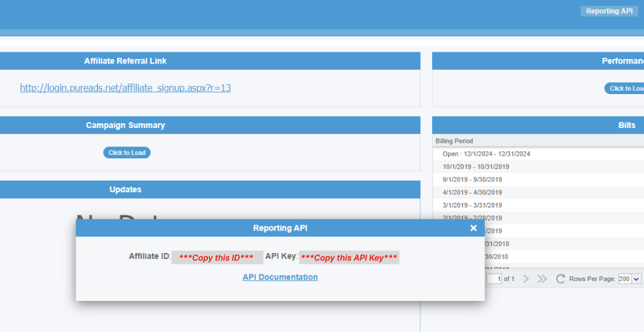Select billing period 3/1/2019 - 3/31/2019
Image resolution: width=644 pixels, height=332 pixels.
point(472,205)
